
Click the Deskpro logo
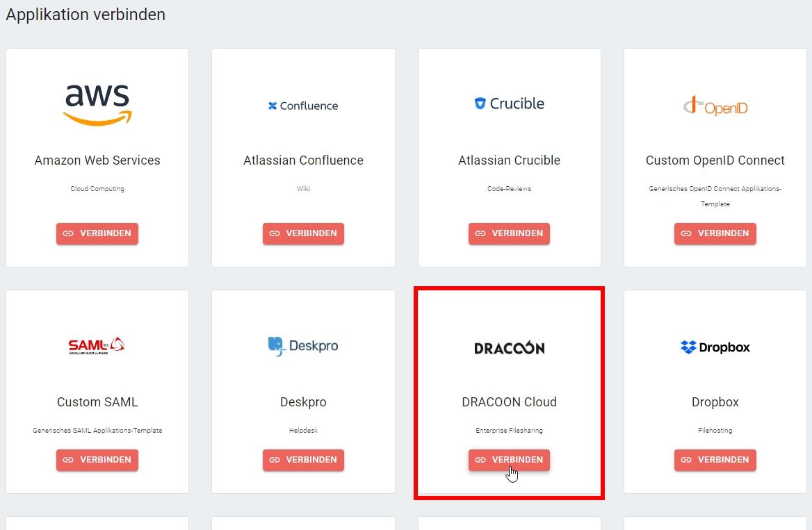[x=303, y=346]
